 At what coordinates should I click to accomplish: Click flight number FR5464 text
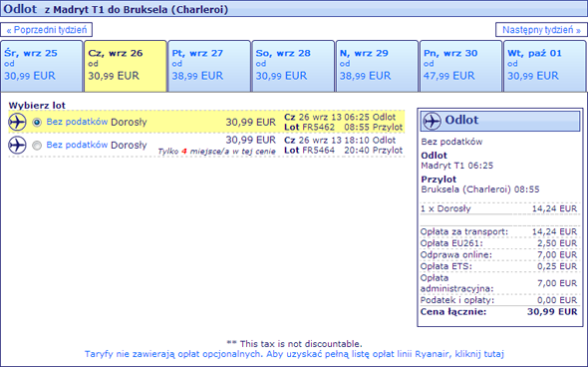pos(318,151)
